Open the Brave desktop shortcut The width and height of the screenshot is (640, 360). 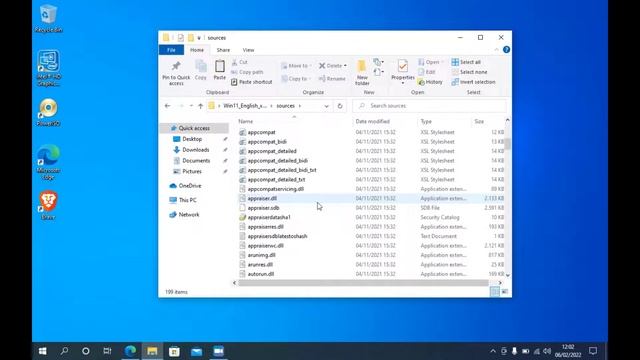pos(48,205)
